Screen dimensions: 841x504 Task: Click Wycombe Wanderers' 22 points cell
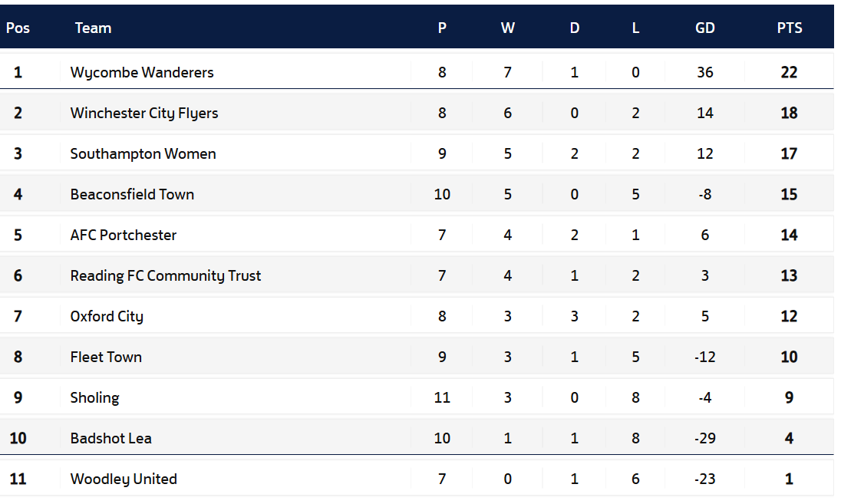tap(789, 72)
